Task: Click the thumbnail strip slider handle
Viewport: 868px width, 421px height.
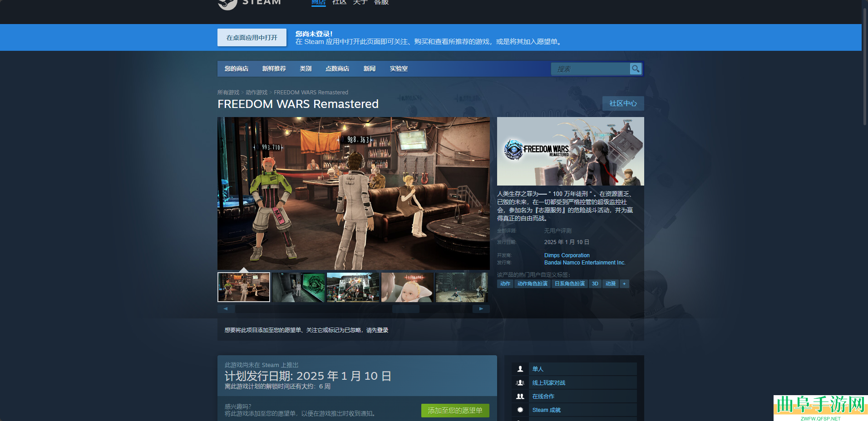Action: [x=406, y=309]
